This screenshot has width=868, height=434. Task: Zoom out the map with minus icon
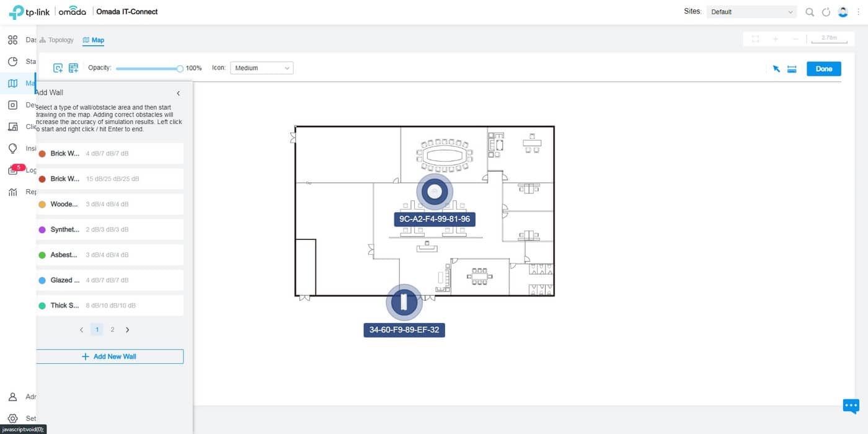(795, 38)
